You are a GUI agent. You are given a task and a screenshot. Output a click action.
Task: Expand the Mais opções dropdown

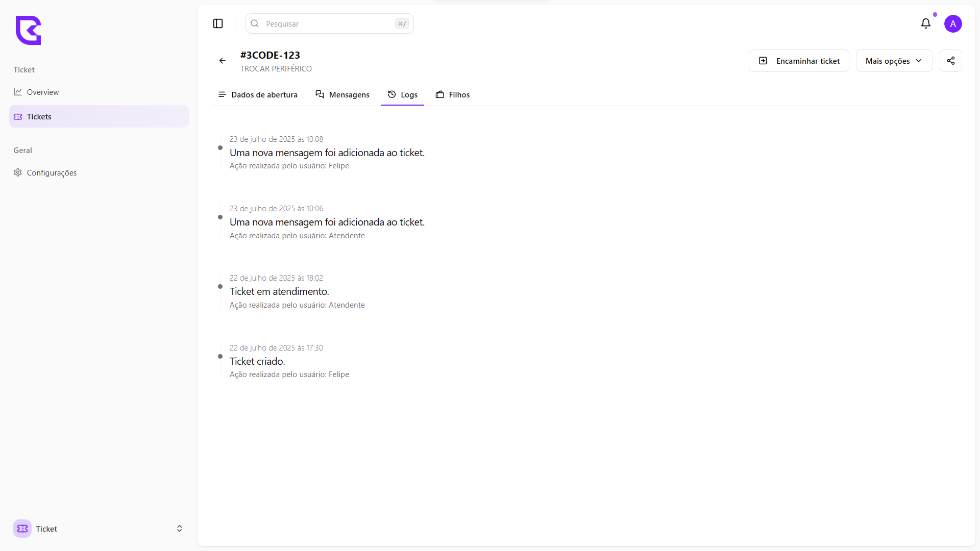(894, 61)
